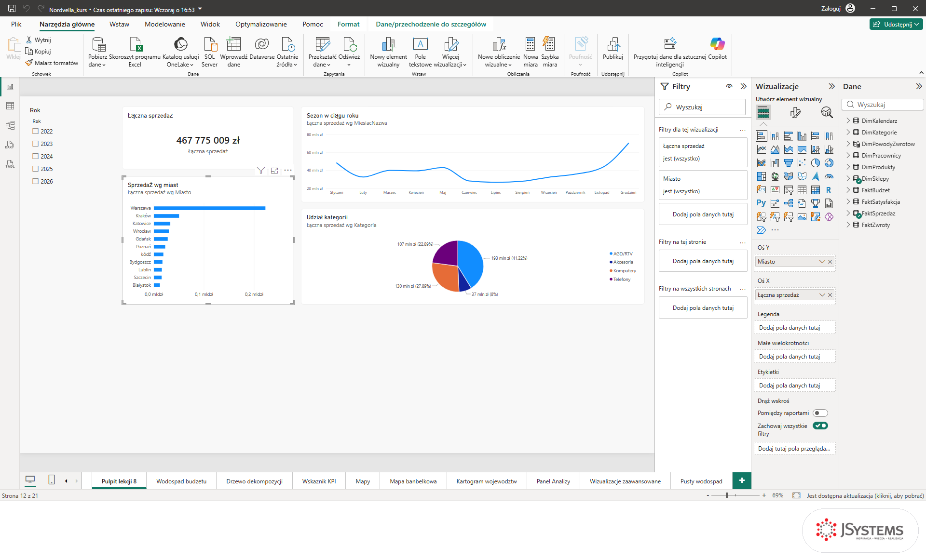This screenshot has height=560, width=926.
Task: Collapse the Dane pane with double chevron
Action: [919, 86]
